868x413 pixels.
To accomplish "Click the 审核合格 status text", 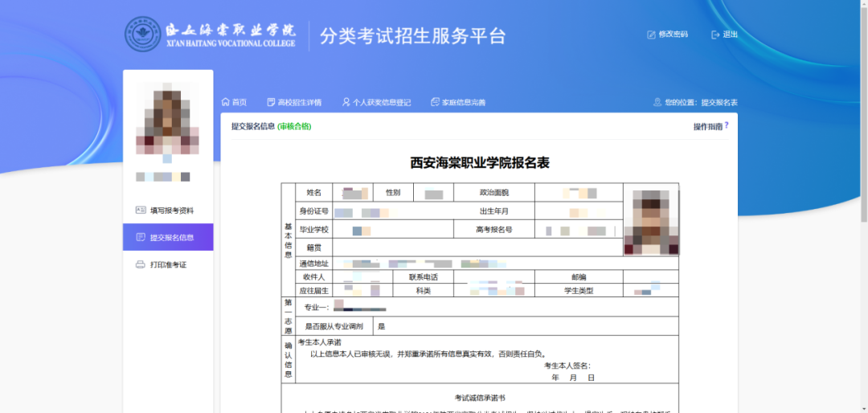I will coord(294,126).
